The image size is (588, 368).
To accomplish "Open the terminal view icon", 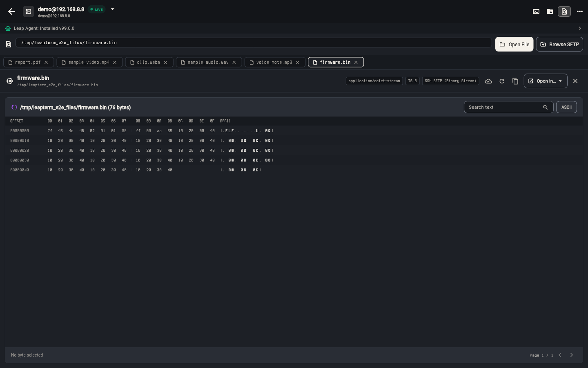I will pos(536,11).
